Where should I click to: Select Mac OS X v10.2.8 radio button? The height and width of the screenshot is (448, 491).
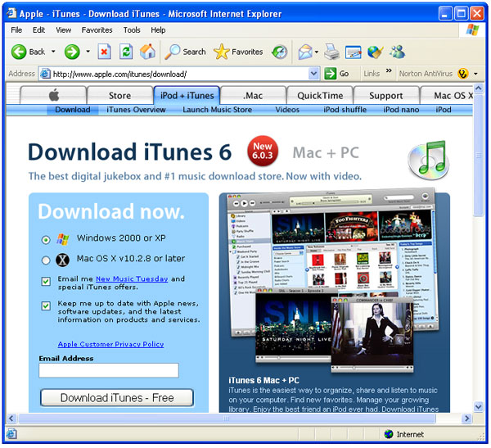[x=46, y=260]
